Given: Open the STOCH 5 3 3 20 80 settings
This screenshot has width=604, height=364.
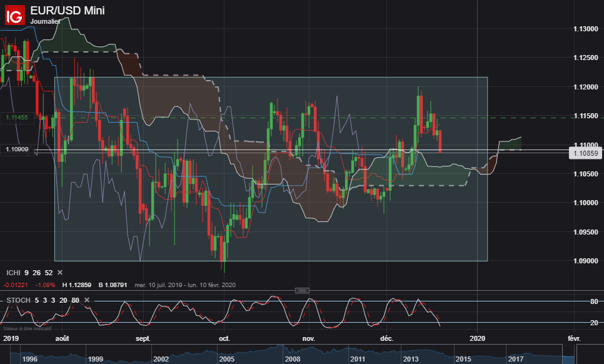Looking at the screenshot, I should (x=43, y=300).
